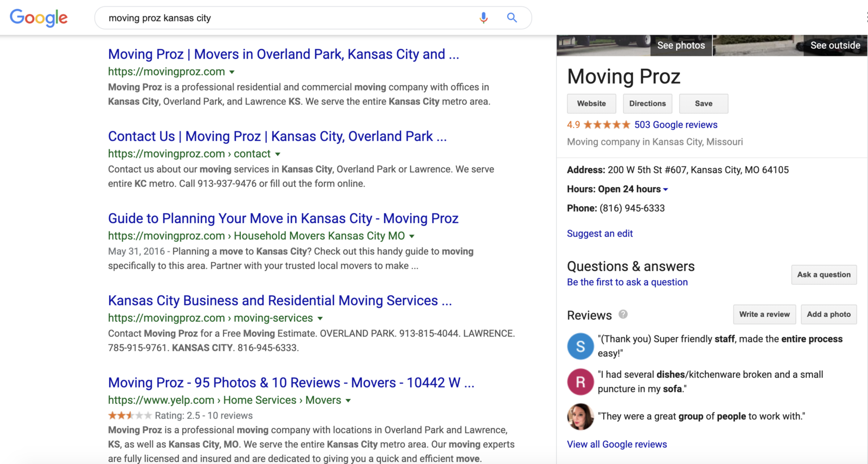
Task: Click the address 200 W 5th St text
Action: 698,170
